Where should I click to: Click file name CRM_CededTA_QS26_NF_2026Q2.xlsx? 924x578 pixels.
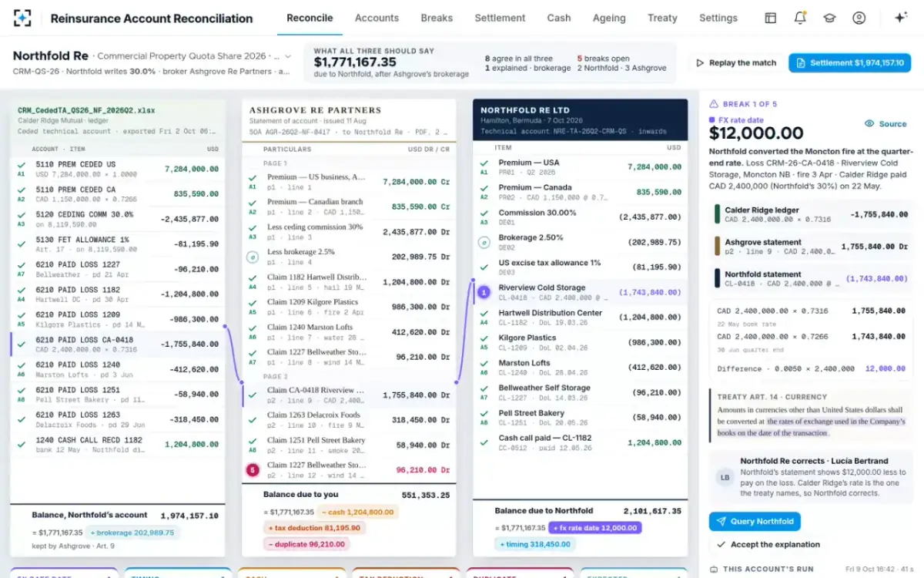[x=86, y=110]
